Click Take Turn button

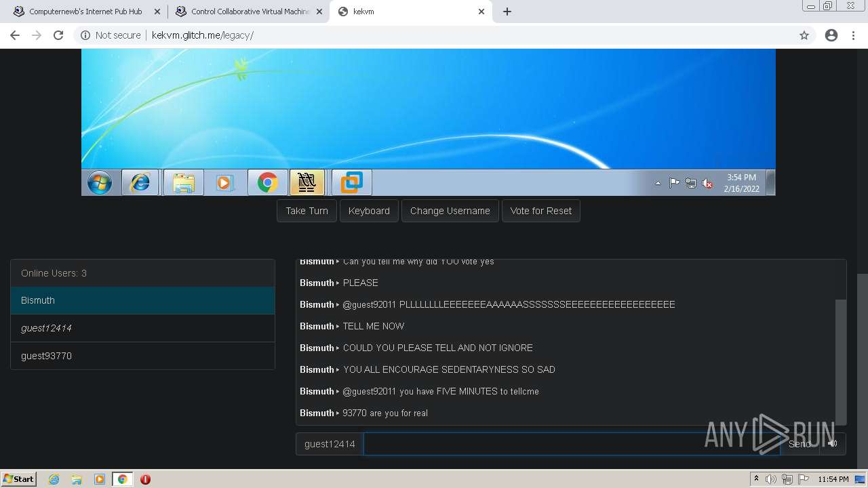click(307, 211)
